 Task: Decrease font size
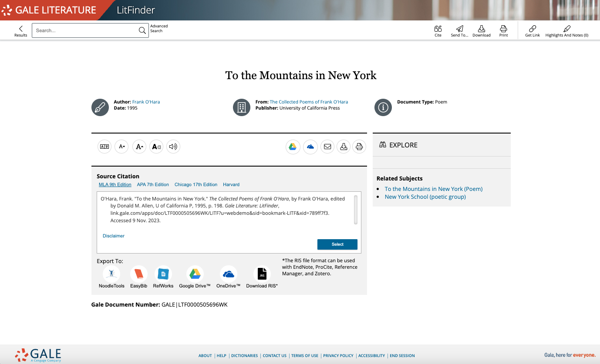coord(122,147)
